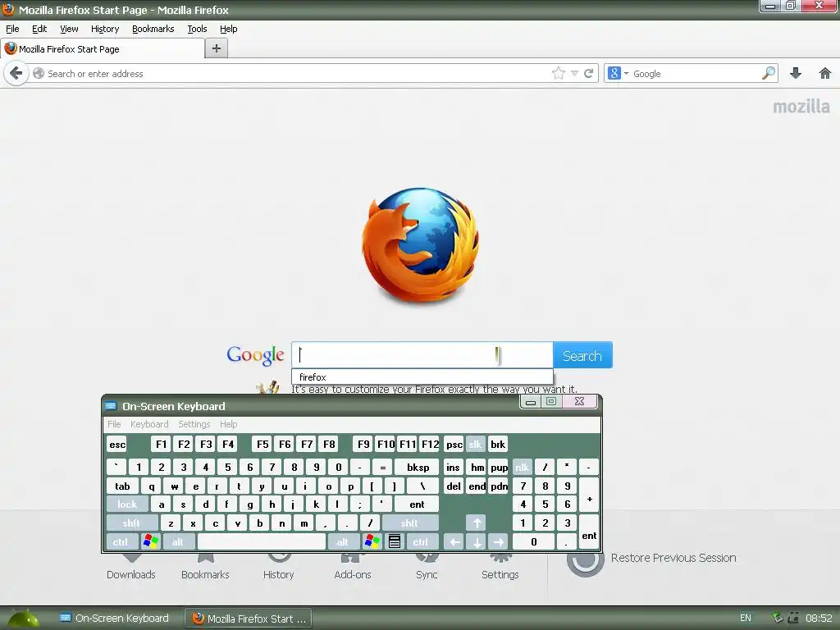The height and width of the screenshot is (630, 840).
Task: Click the down arrow key on keyboard
Action: coord(477,541)
